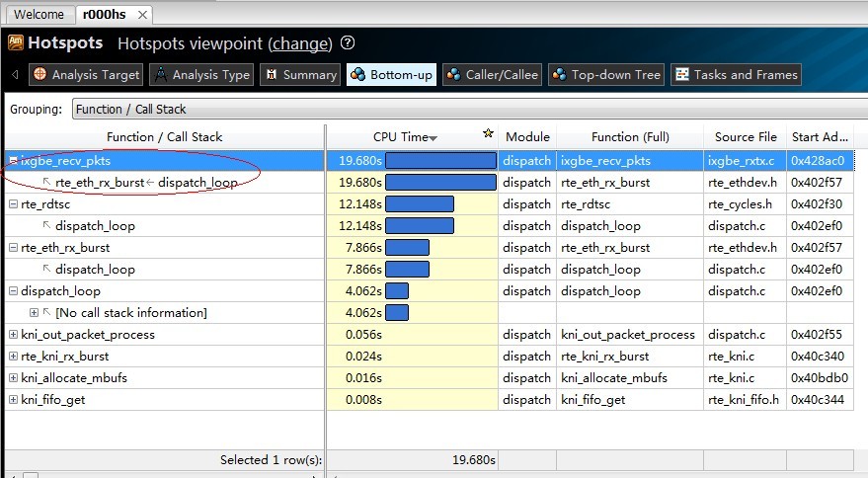This screenshot has height=478, width=868.
Task: Click the 0x40bdb0 start address cell
Action: click(820, 378)
